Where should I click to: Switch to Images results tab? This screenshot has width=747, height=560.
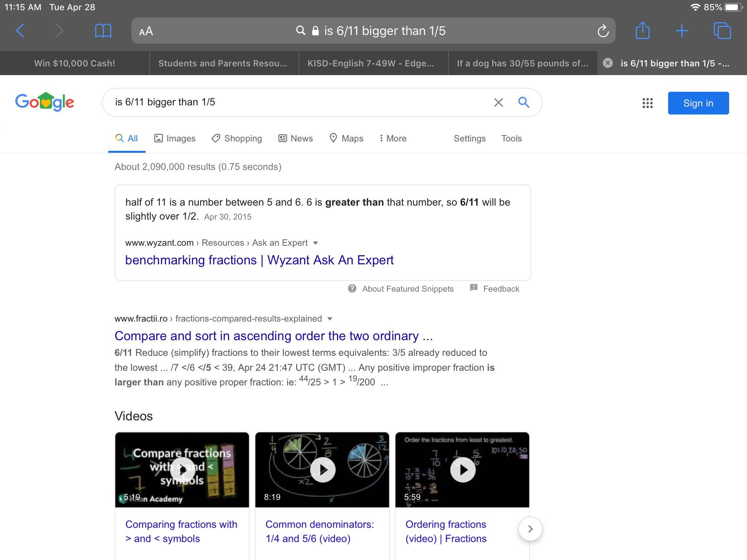pyautogui.click(x=175, y=139)
